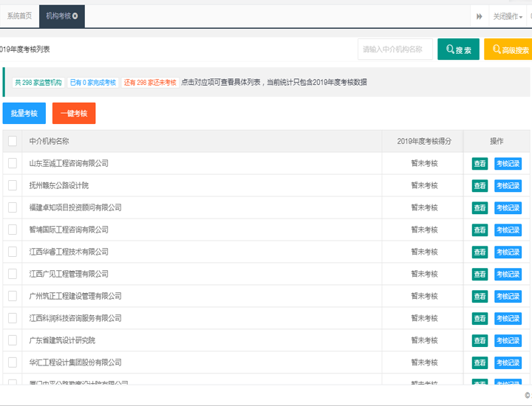532x406 pixels.
Task: Click 查看 for 广州筑正工程建设管理有限公司
Action: click(480, 297)
